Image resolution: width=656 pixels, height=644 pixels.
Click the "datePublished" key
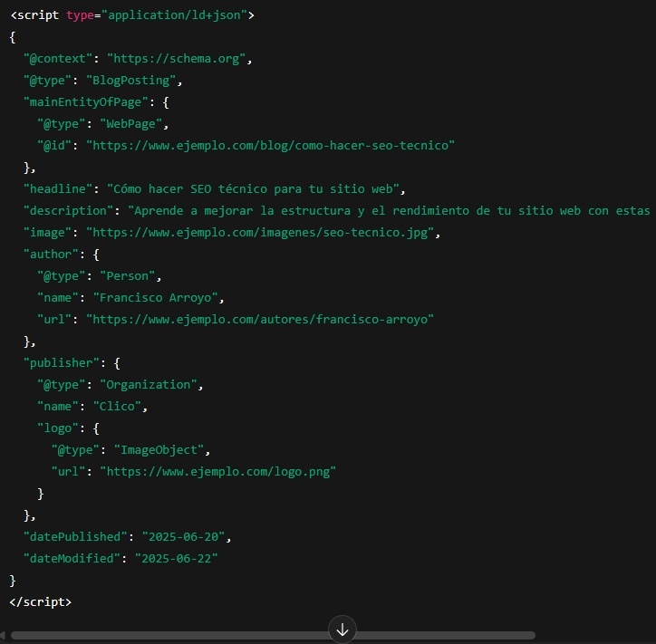pyautogui.click(x=75, y=537)
